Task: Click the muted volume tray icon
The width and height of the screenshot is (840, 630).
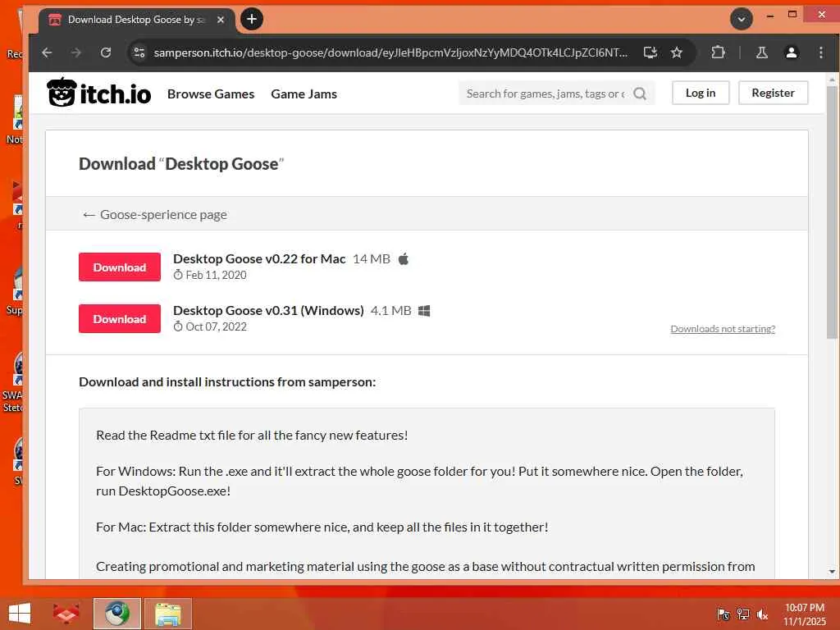Action: tap(762, 614)
